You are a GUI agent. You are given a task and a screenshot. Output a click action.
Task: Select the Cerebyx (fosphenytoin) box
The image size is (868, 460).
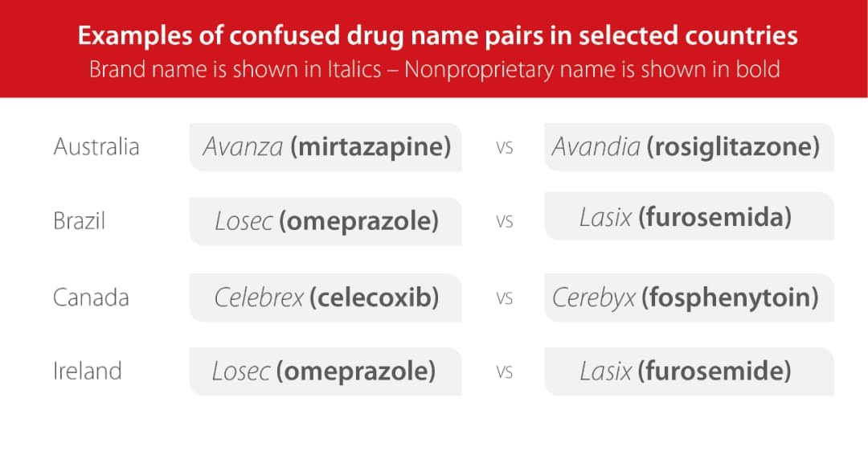(688, 298)
